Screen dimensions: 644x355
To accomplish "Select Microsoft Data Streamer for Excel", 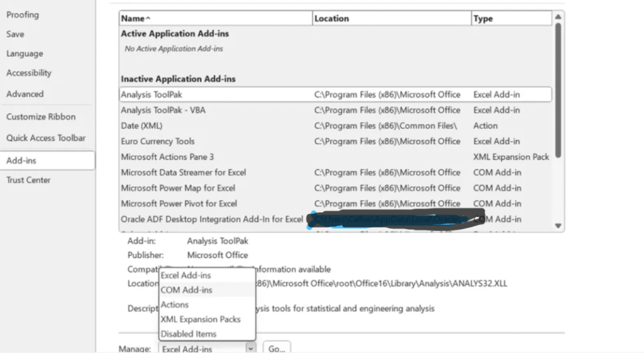I will tap(336, 172).
